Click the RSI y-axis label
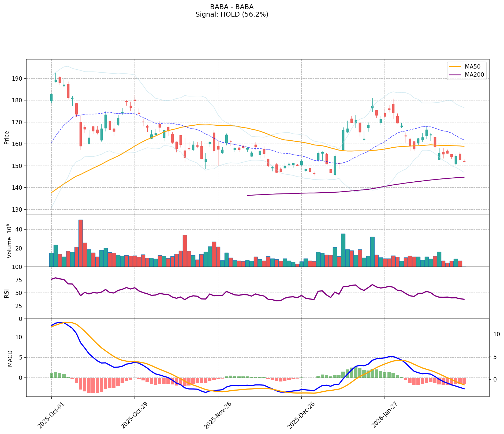504x434 pixels. (x=7, y=293)
